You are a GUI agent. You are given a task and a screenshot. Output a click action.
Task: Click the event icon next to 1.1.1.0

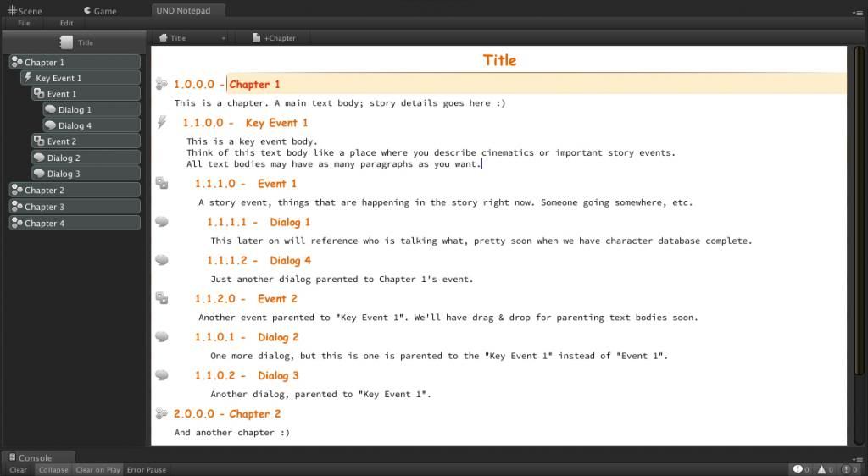pos(161,183)
